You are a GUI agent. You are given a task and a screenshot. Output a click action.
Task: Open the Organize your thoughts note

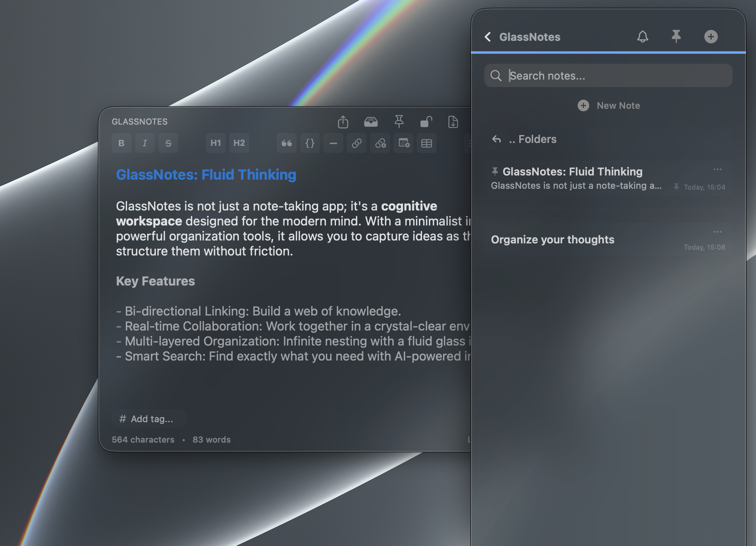pos(552,240)
